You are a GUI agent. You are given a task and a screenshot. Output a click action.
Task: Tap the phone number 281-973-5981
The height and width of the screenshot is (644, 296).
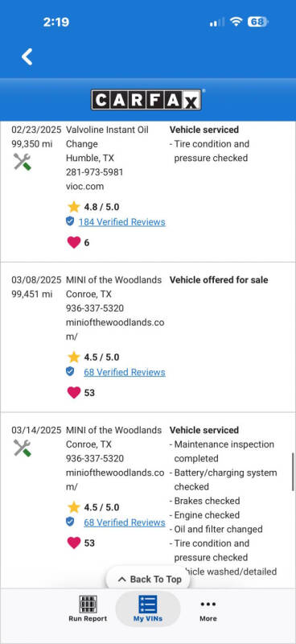[94, 172]
